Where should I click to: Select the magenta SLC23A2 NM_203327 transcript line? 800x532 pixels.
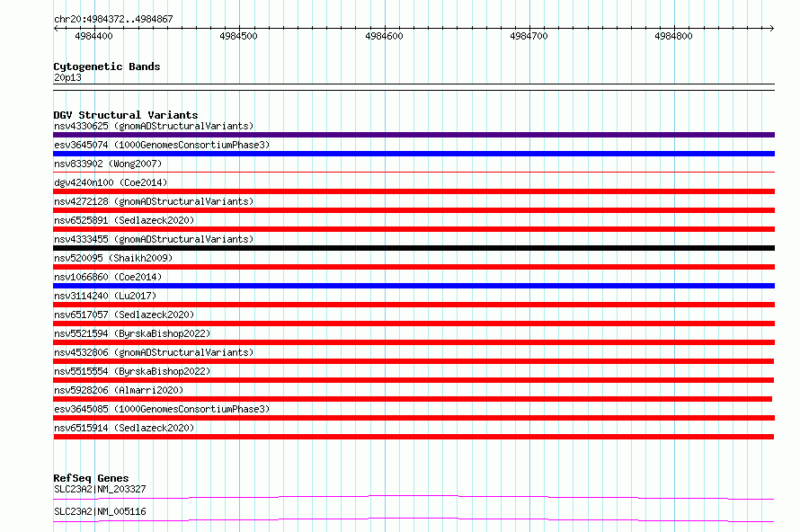(413, 497)
